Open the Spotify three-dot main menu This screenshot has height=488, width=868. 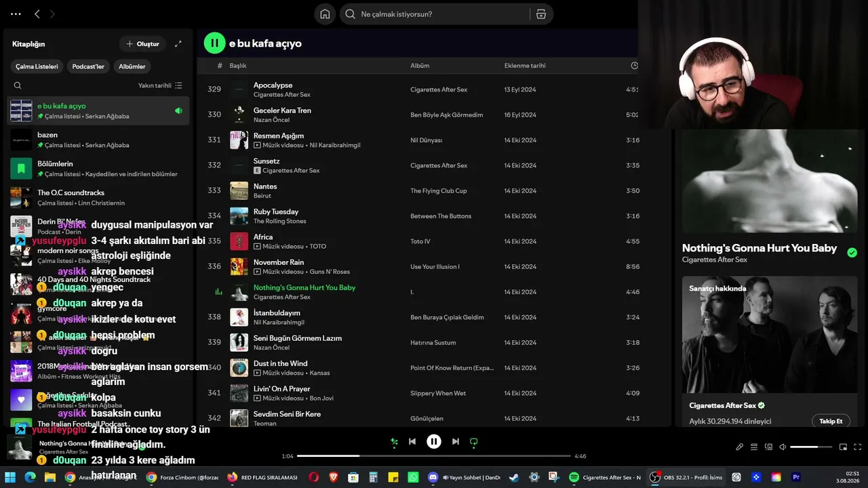coord(16,14)
